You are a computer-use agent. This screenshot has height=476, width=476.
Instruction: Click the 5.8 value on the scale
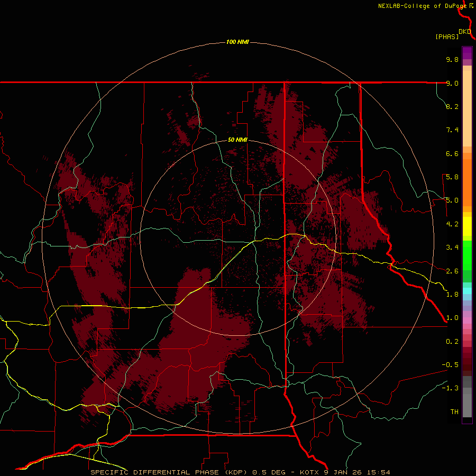pyautogui.click(x=452, y=177)
